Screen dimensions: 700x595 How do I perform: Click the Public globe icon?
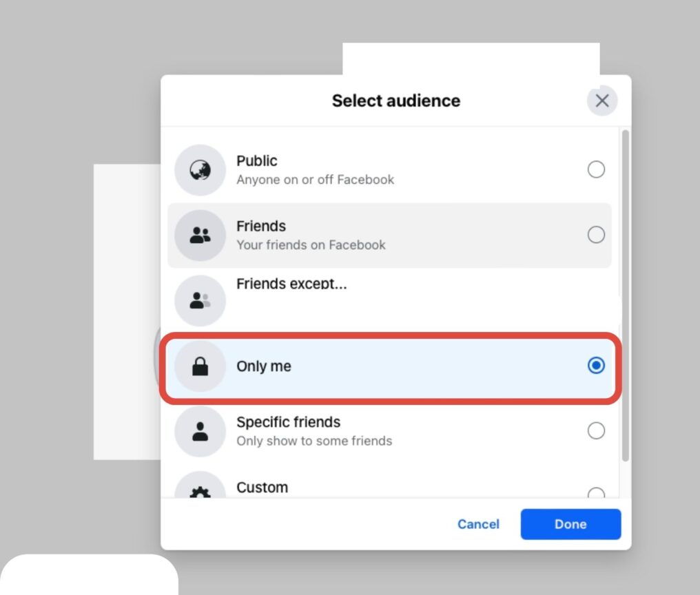point(199,169)
